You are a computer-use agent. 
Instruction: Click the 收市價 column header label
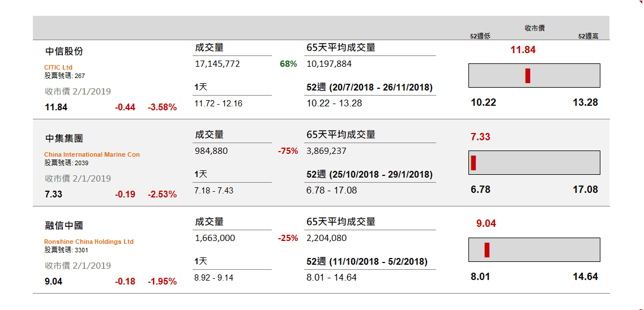tap(535, 28)
